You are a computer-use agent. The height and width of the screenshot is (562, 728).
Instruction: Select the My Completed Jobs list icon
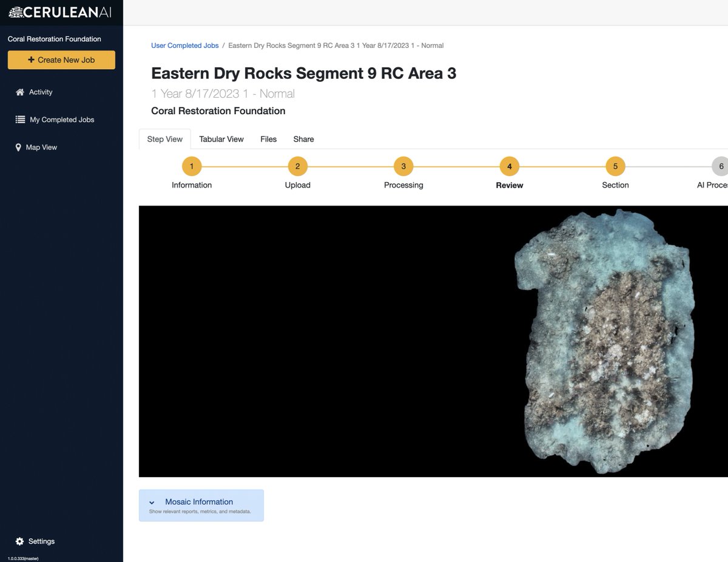coord(20,120)
